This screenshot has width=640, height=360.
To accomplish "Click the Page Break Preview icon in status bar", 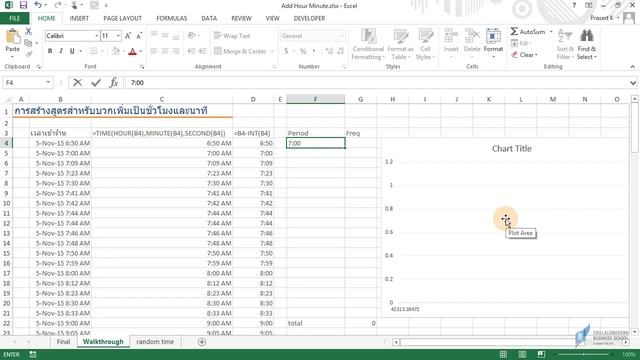I will pyautogui.click(x=541, y=354).
